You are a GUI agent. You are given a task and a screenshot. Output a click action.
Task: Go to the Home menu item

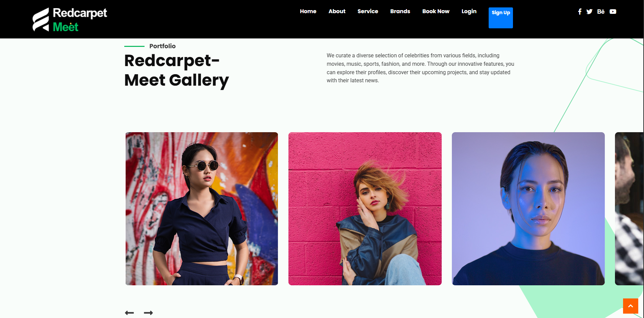click(x=308, y=11)
